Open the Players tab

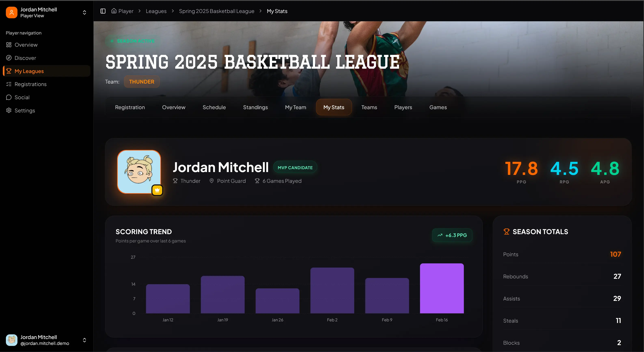tap(403, 107)
